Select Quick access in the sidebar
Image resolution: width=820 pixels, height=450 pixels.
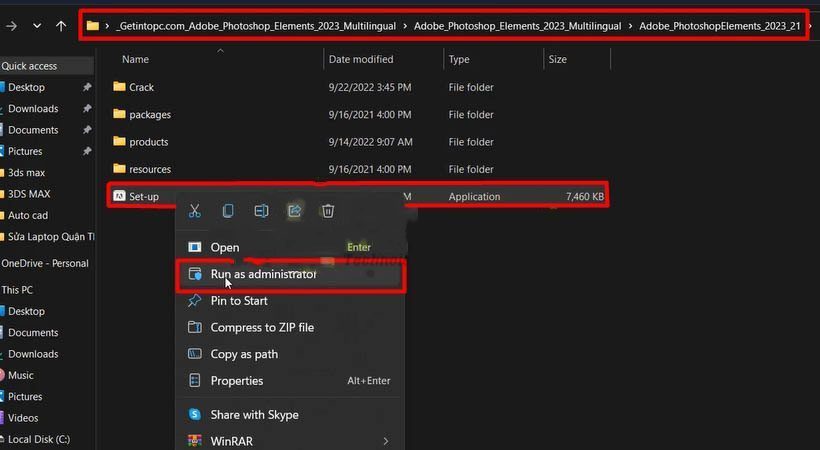coord(29,66)
